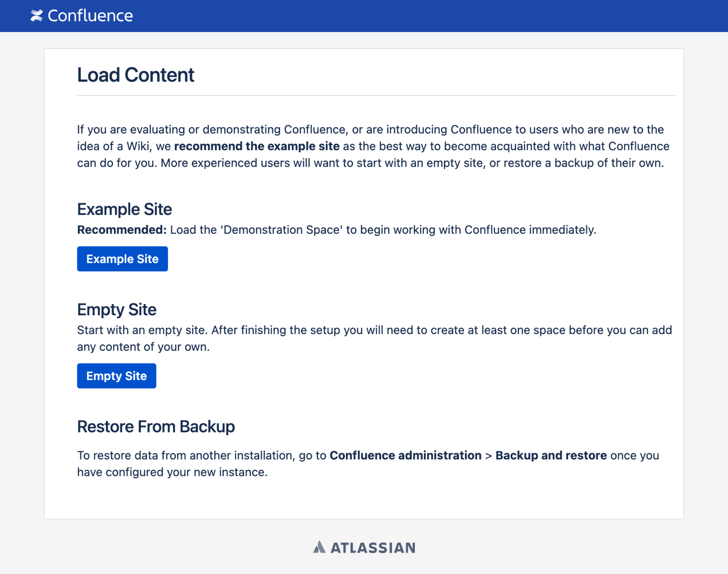Viewport: 728px width, 574px height.
Task: Click bold 'Confluence administration' text
Action: click(x=405, y=456)
